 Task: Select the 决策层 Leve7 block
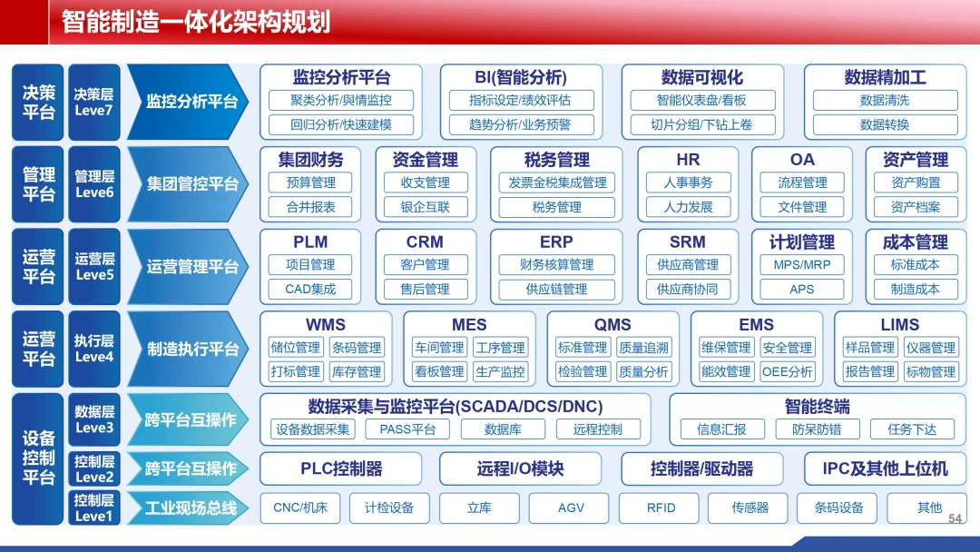tap(94, 102)
